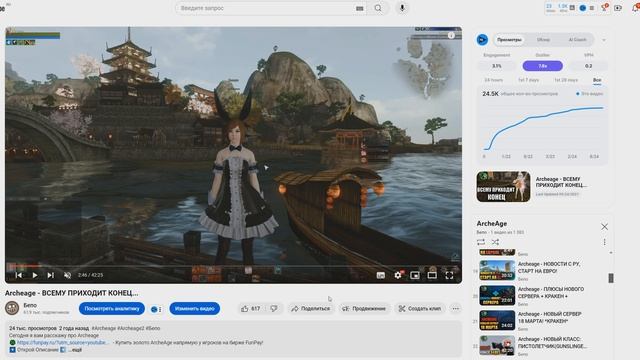Select the AI Coach tab
This screenshot has width=640, height=360.
click(577, 40)
